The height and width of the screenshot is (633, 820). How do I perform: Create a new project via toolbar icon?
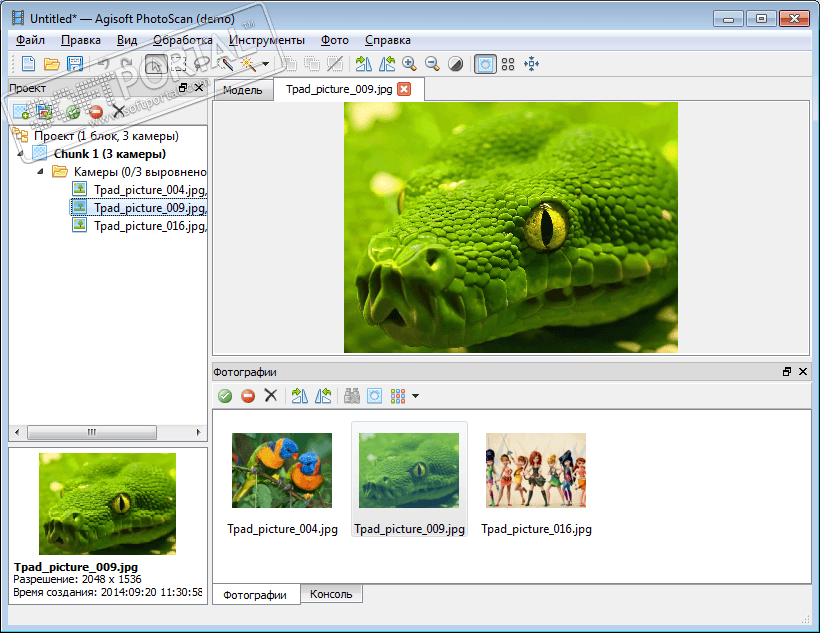click(x=28, y=64)
